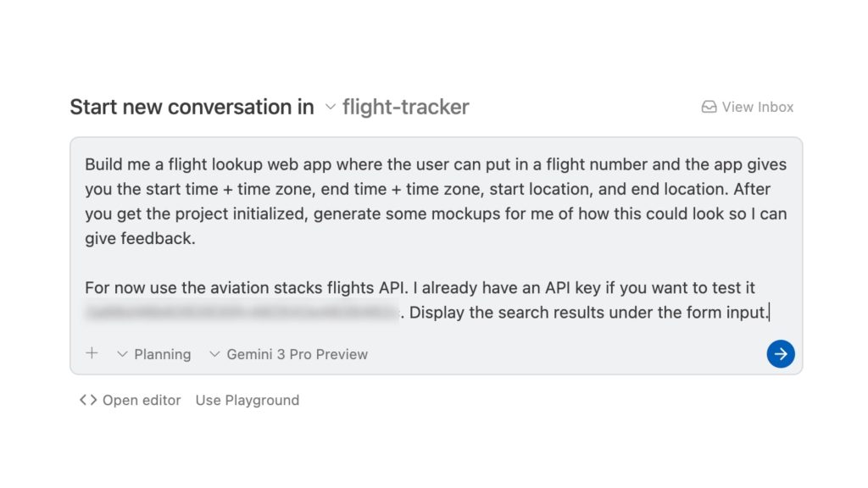Expand the chevron beside Gemini 3 Pro Preview
Viewport: 868px width, 488px height.
(214, 354)
